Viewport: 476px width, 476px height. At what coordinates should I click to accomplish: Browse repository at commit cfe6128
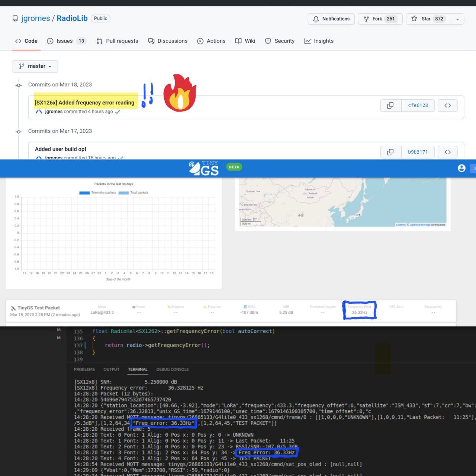(x=447, y=106)
